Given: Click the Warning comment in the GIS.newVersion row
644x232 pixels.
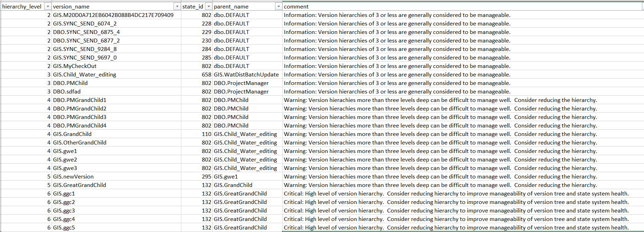Looking at the screenshot, I should pyautogui.click(x=463, y=176).
